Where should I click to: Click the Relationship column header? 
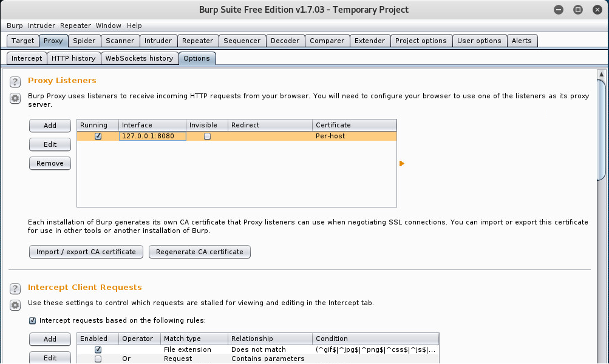[x=270, y=339]
